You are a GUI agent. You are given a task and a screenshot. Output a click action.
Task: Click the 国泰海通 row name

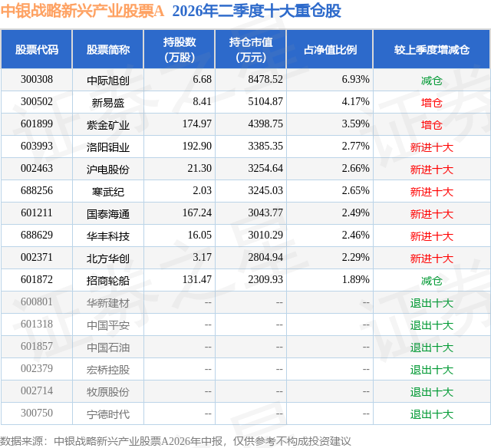click(108, 214)
